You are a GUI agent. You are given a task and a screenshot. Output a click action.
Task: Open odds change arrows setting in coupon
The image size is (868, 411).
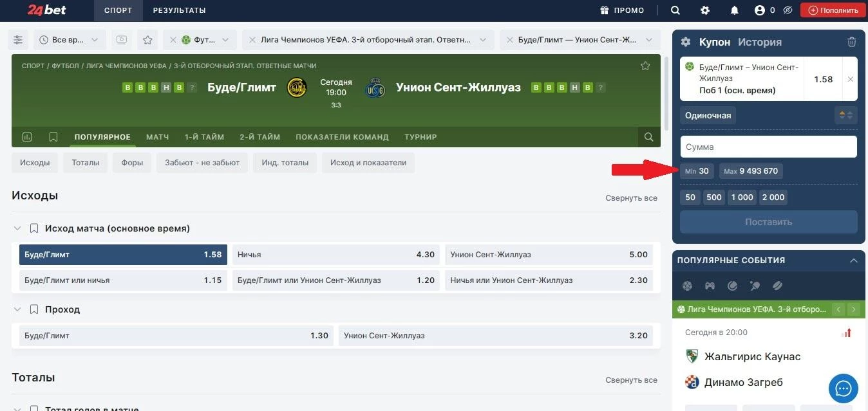[845, 116]
